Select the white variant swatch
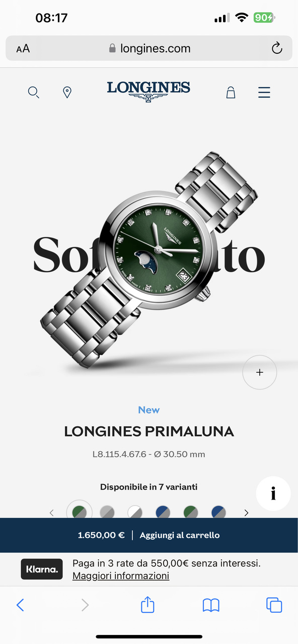This screenshot has height=644, width=298. (135, 513)
